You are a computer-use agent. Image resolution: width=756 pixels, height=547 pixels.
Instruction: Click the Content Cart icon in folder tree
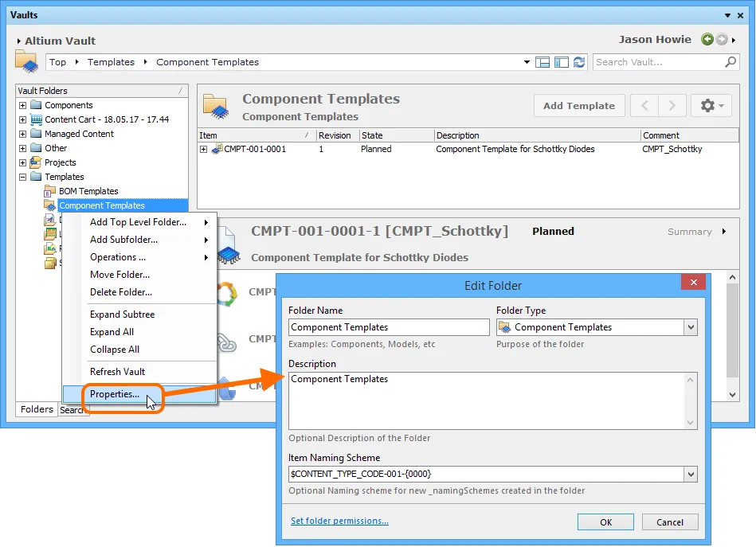[36, 119]
